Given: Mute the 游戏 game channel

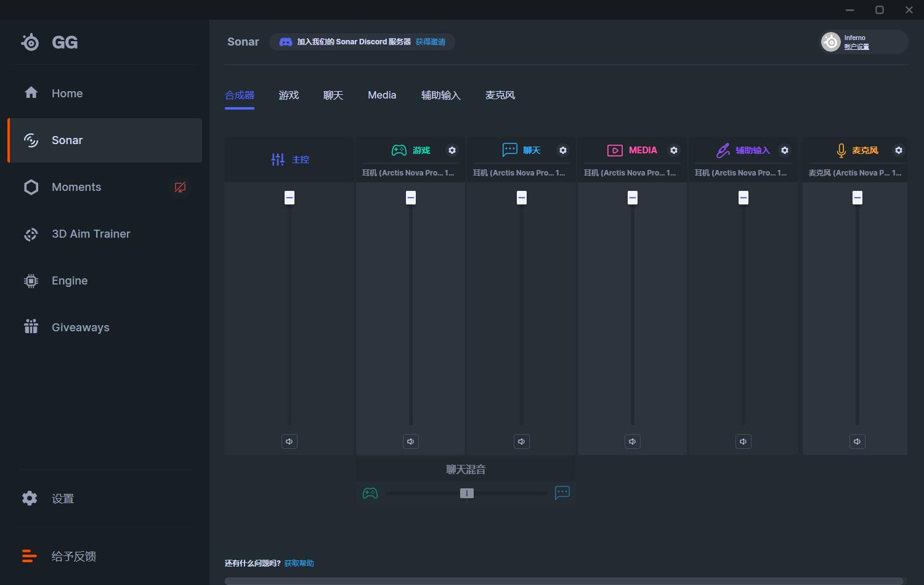Looking at the screenshot, I should click(411, 442).
